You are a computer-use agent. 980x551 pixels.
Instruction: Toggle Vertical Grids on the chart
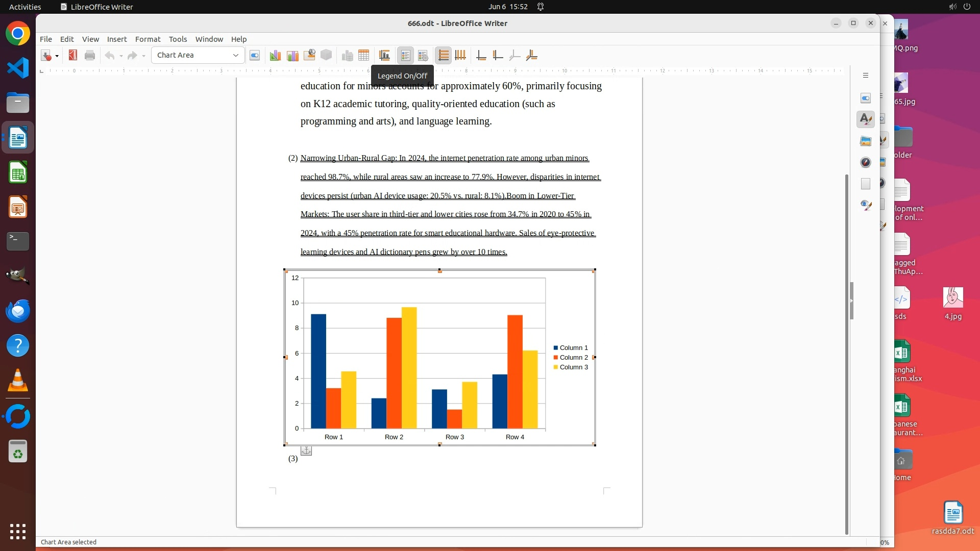pyautogui.click(x=460, y=55)
